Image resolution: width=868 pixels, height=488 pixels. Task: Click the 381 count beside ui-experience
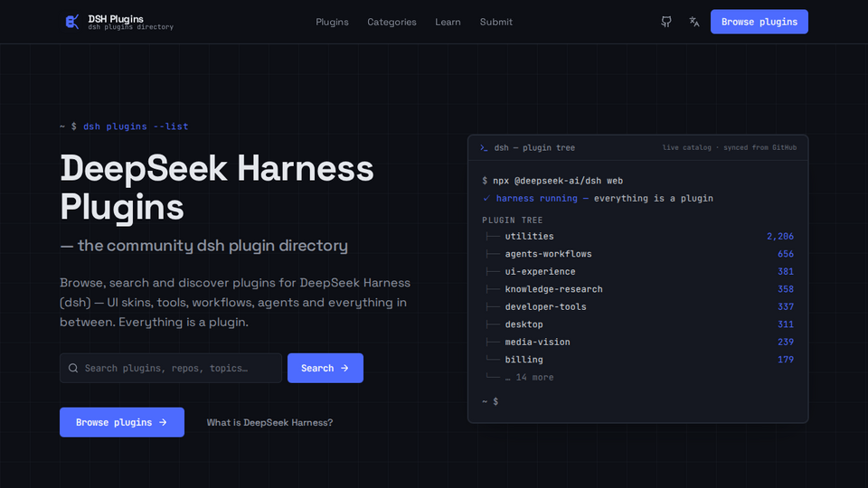pyautogui.click(x=786, y=272)
